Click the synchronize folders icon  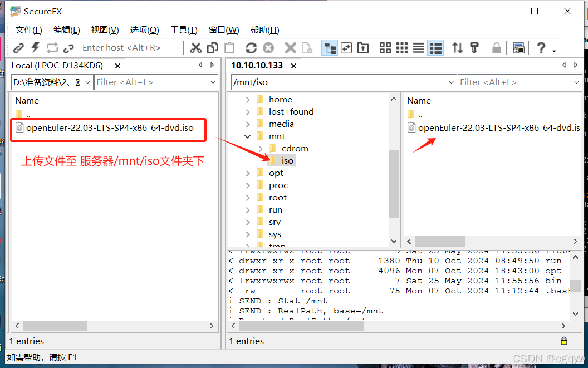[x=346, y=48]
